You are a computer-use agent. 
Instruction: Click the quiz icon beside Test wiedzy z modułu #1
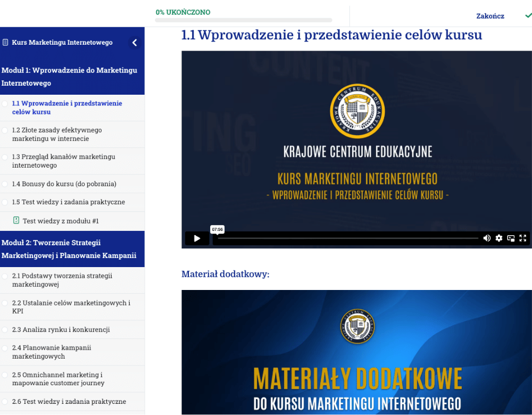pyautogui.click(x=16, y=220)
